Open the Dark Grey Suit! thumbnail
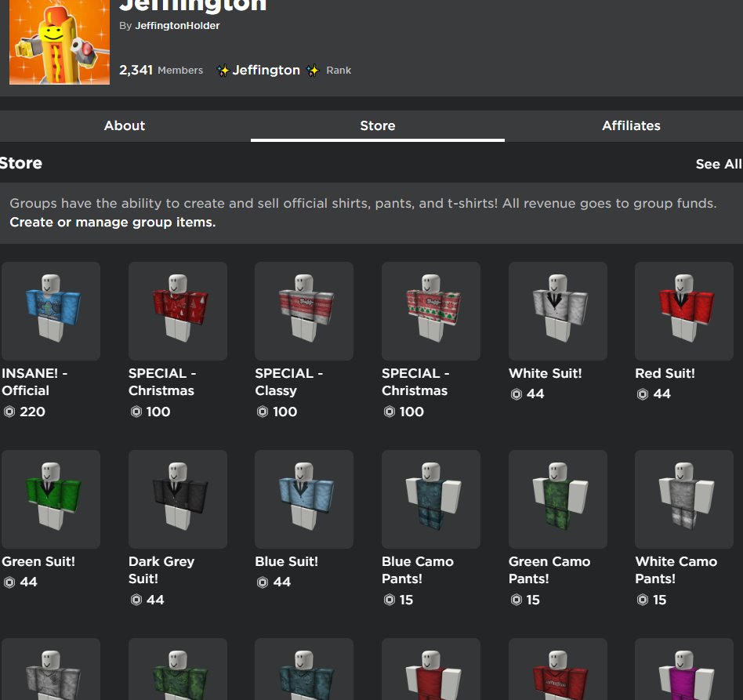This screenshot has height=700, width=743. pyautogui.click(x=178, y=499)
